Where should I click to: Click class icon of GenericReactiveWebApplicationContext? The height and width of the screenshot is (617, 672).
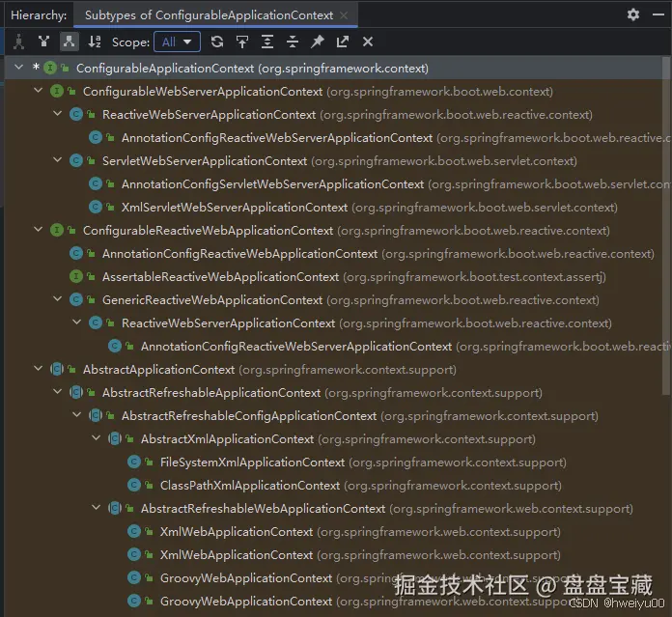[76, 299]
